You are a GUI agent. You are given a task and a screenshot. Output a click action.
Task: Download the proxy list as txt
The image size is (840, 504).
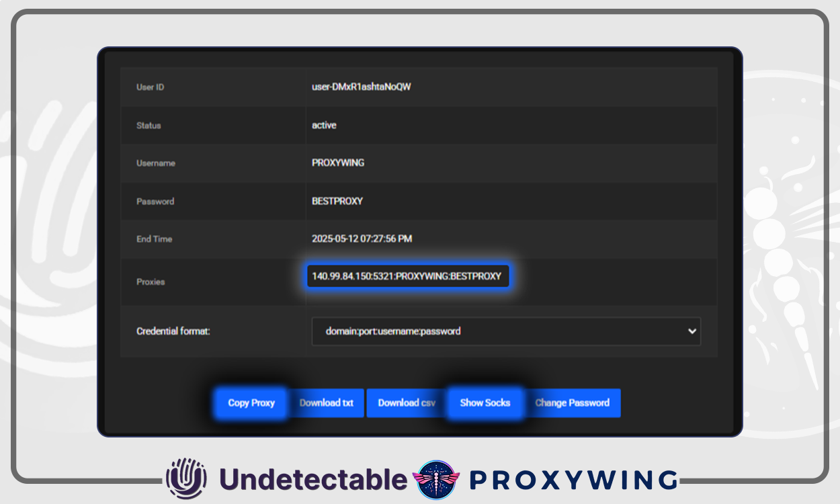pos(327,403)
